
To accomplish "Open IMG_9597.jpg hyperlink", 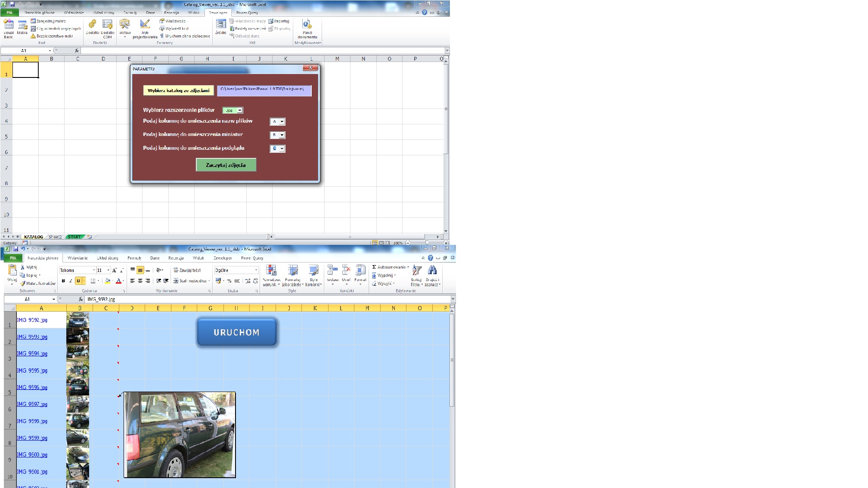I will (32, 404).
